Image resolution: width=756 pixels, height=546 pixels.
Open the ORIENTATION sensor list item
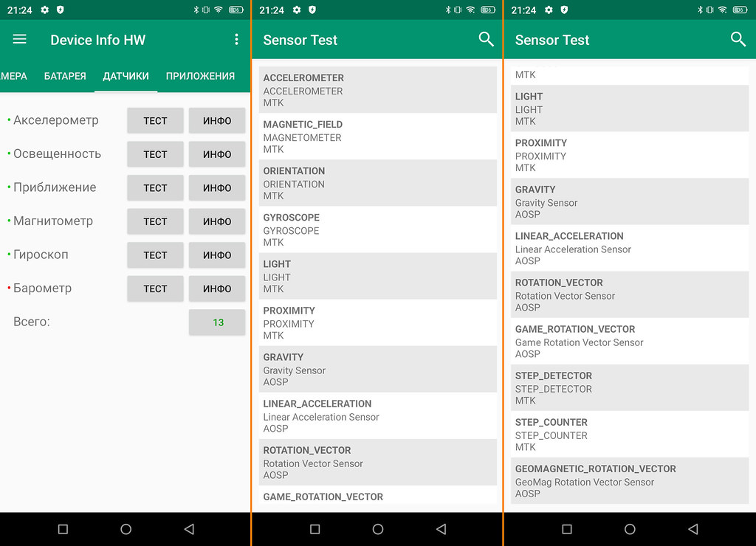click(377, 183)
